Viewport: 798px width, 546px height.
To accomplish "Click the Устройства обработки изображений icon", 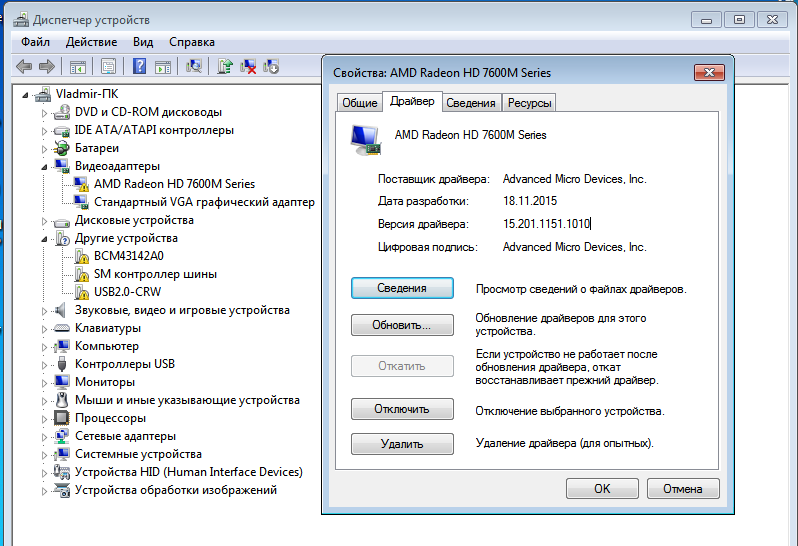I will point(62,490).
